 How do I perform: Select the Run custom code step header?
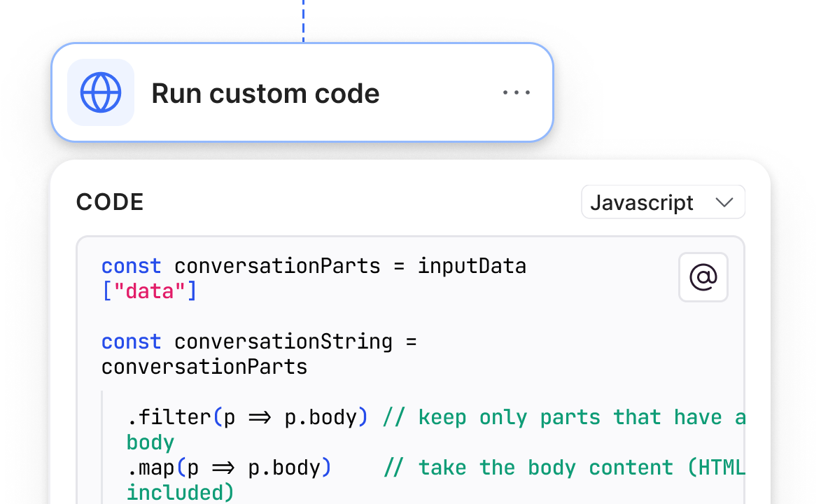tap(301, 92)
